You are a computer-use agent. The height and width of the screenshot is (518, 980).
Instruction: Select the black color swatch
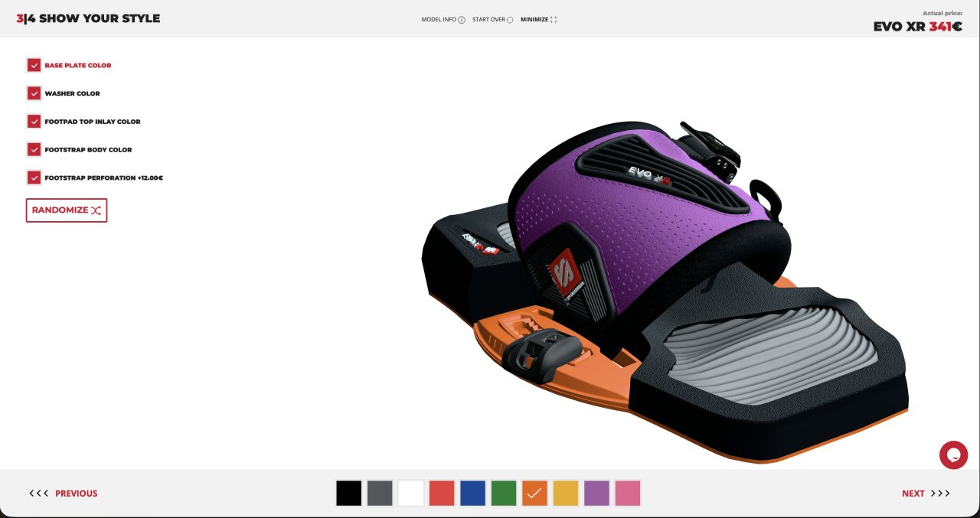[x=349, y=494]
